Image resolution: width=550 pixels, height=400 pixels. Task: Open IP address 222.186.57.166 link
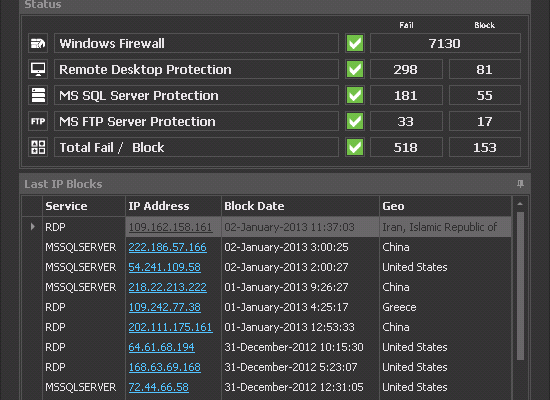pos(167,247)
